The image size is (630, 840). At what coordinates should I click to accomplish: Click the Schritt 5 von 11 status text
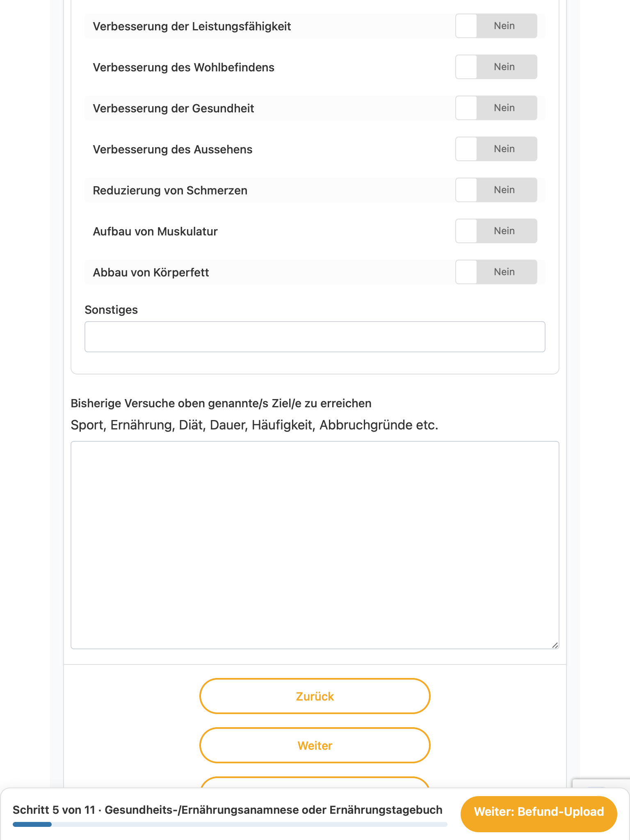tap(54, 810)
